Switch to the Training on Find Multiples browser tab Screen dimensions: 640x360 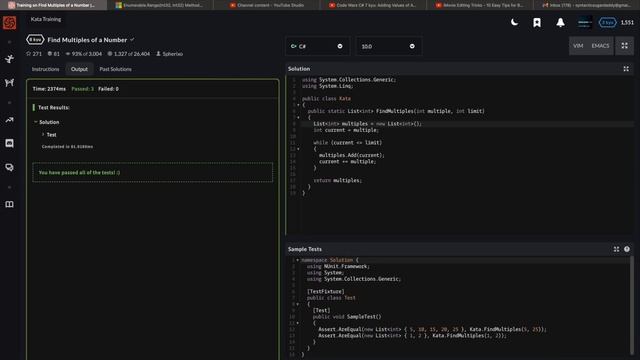click(53, 5)
